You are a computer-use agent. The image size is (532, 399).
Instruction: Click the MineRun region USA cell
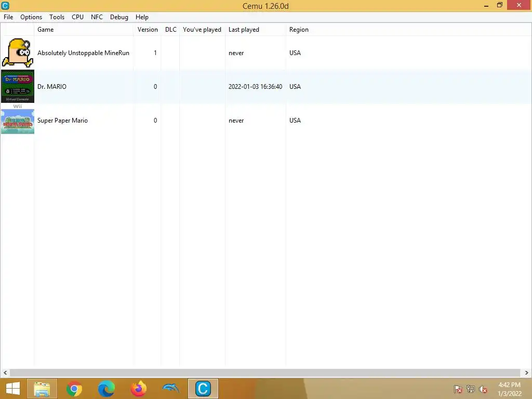(x=295, y=53)
